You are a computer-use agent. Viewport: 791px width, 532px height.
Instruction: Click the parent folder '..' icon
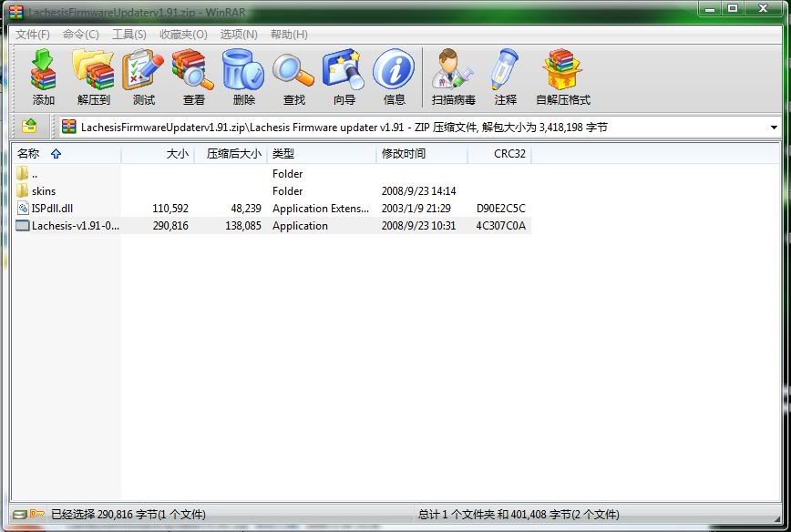pyautogui.click(x=22, y=173)
